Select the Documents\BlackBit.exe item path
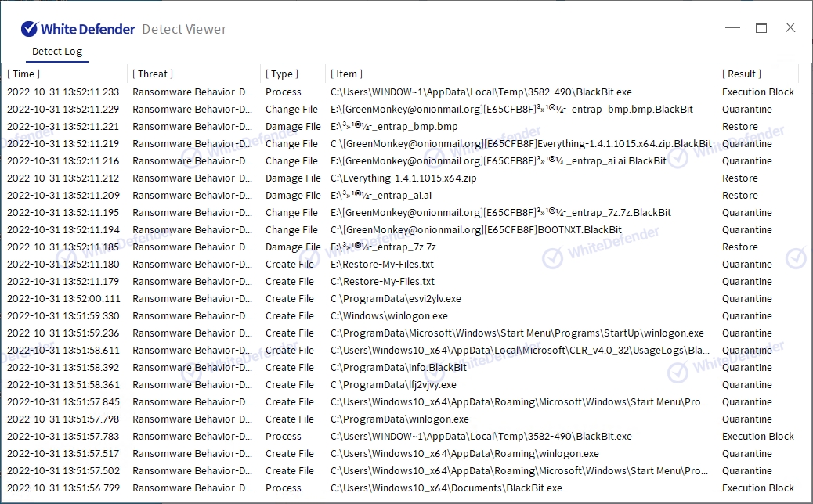 point(446,488)
